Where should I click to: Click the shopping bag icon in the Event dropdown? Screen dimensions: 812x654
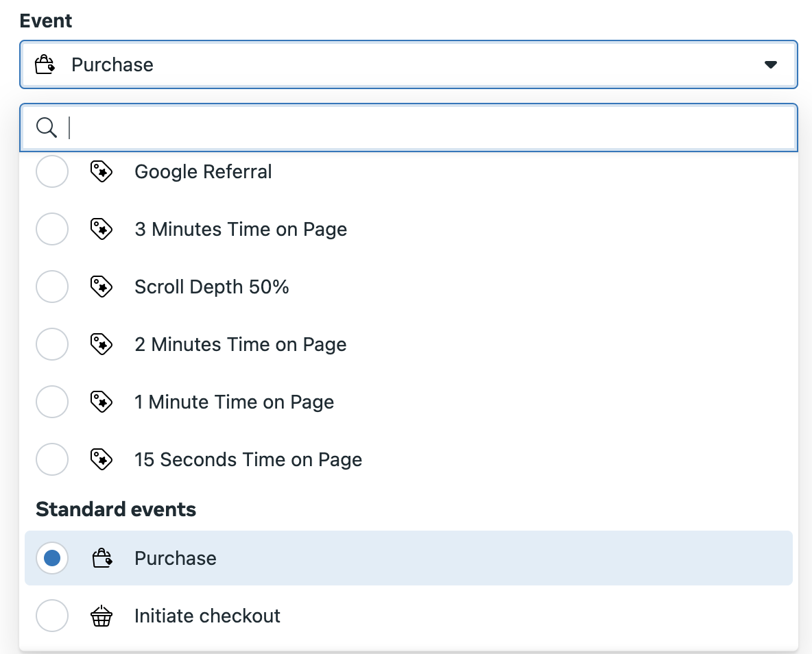click(45, 64)
